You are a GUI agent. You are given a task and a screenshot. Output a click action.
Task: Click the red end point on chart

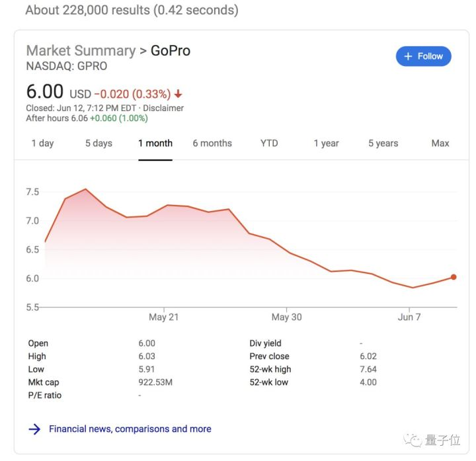[454, 277]
